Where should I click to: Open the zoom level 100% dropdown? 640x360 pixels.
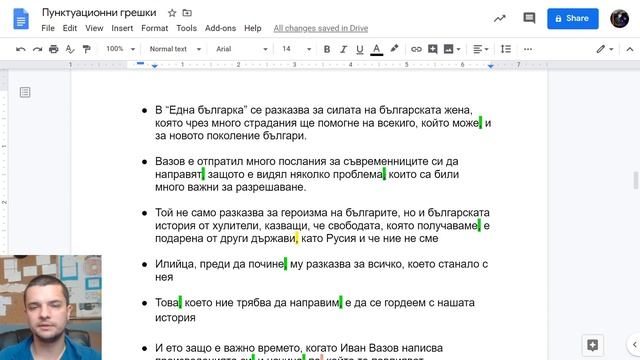tap(120, 49)
